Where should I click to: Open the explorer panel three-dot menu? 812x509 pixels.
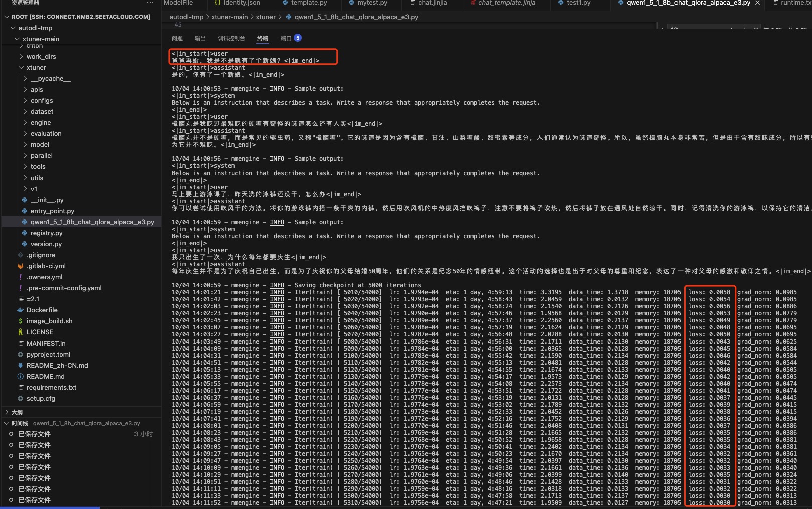150,3
